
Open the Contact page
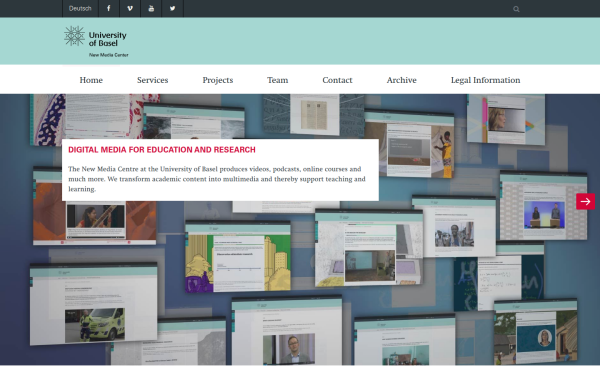337,80
